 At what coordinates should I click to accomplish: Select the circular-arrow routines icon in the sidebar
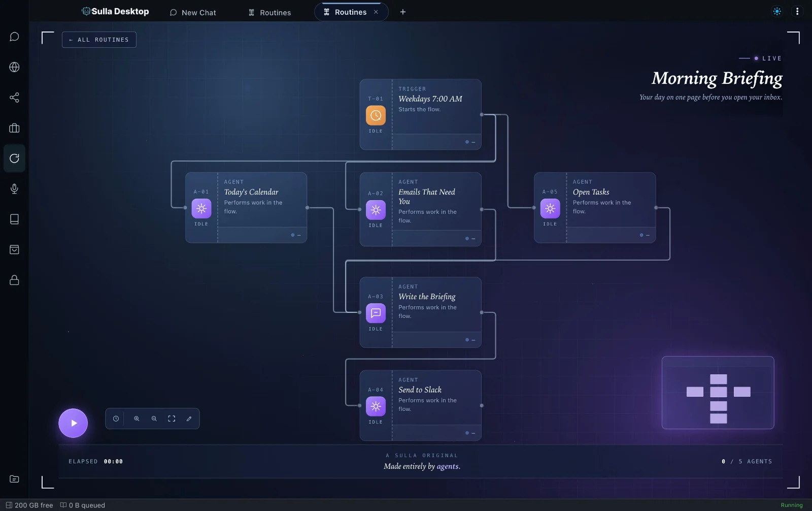[x=14, y=158]
